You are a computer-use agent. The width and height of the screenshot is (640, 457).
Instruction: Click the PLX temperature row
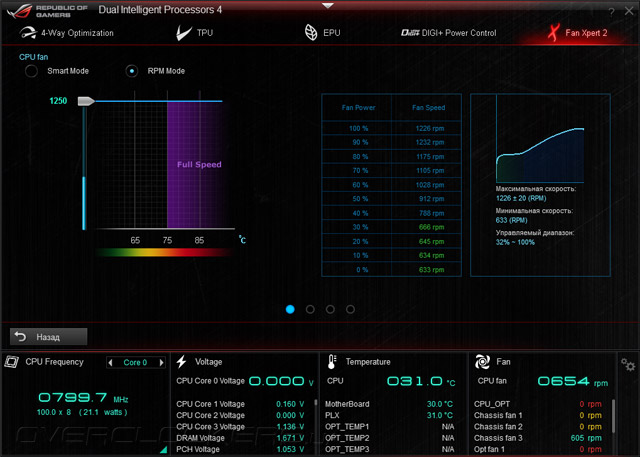pos(389,415)
